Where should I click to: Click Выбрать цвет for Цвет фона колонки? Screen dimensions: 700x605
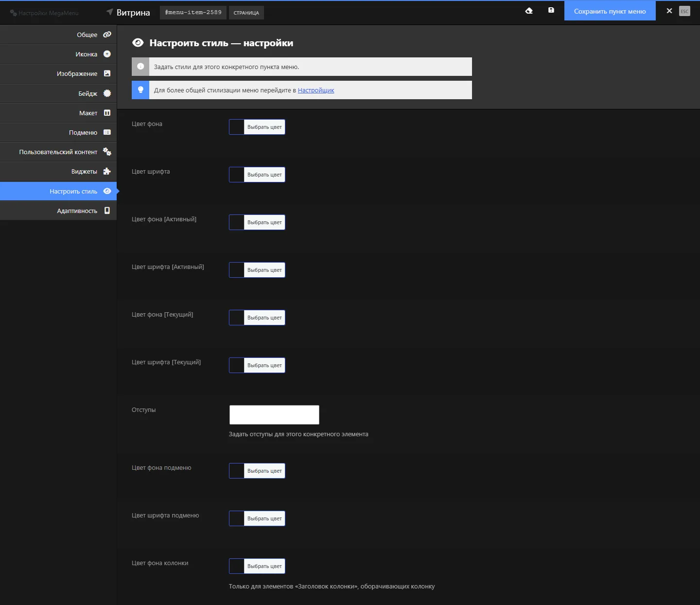pos(264,566)
